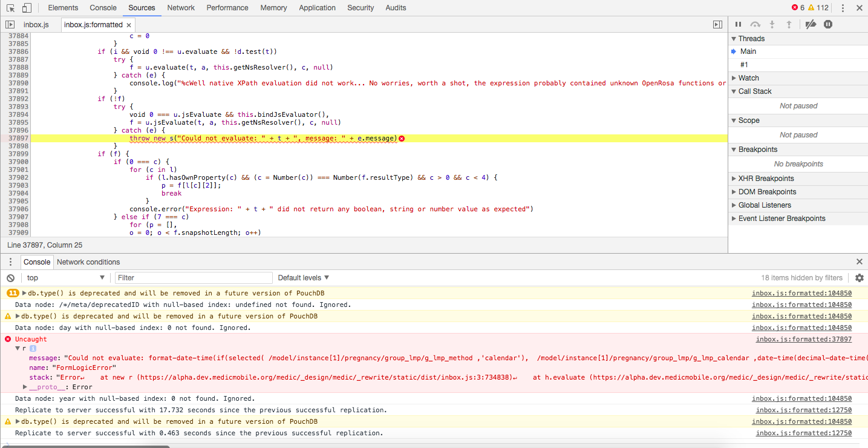Switch to the Network panel tab
The height and width of the screenshot is (448, 868).
[x=180, y=7]
